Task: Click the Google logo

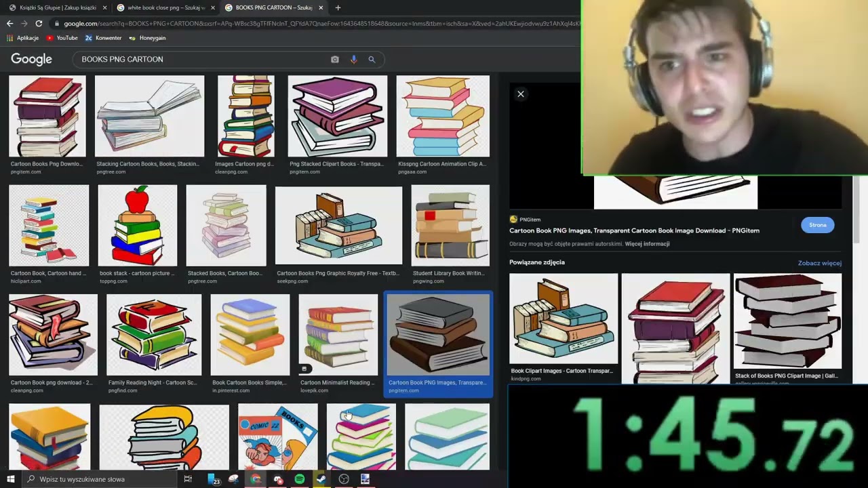Action: tap(31, 60)
